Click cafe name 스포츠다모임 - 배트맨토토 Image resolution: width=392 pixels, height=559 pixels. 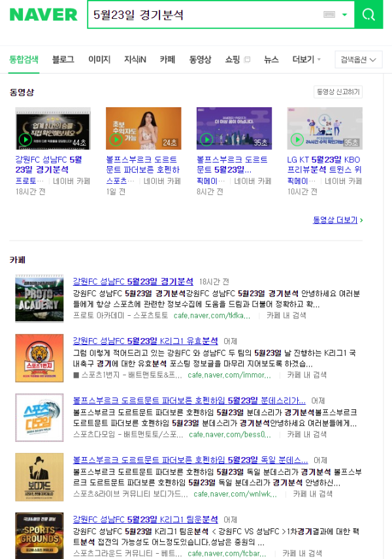128,435
